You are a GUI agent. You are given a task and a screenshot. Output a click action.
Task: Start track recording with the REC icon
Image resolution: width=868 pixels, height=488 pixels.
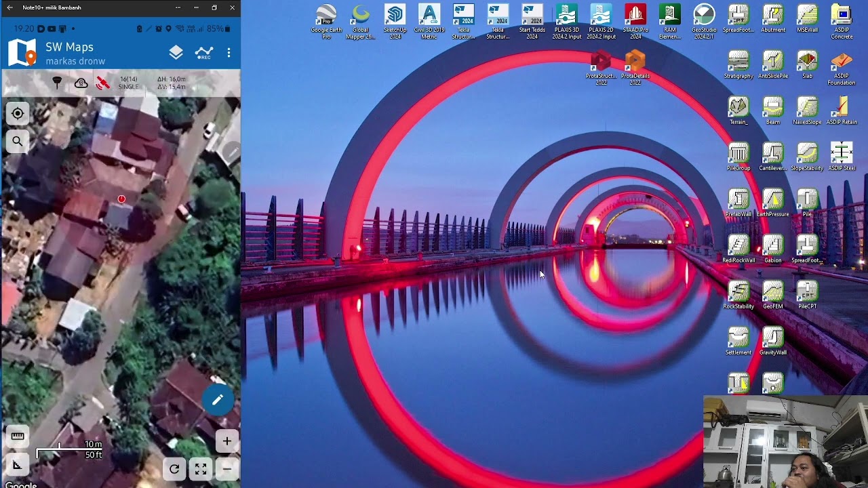203,53
